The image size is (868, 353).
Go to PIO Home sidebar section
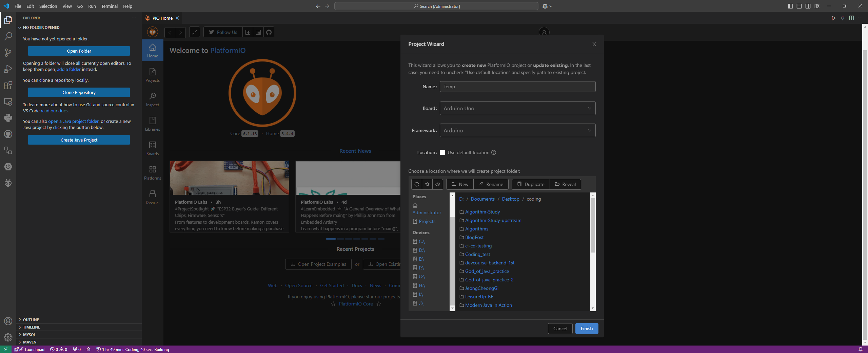click(153, 50)
